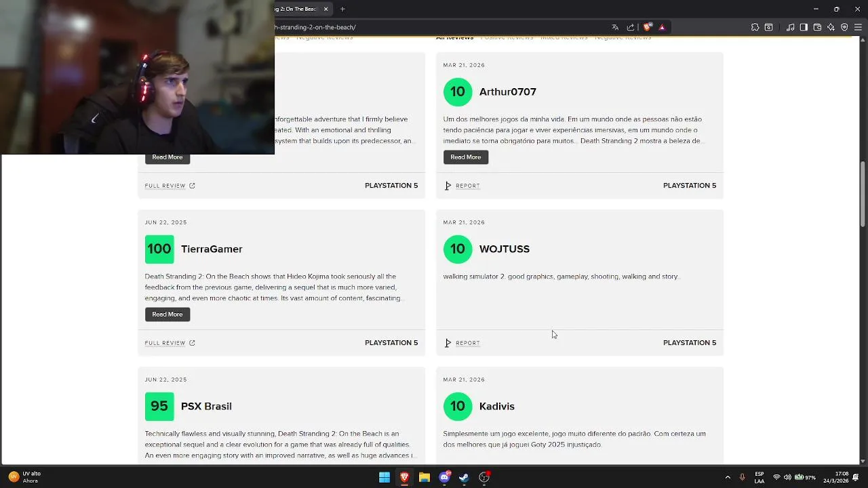Open user profile WOJTUSS
This screenshot has width=868, height=488.
click(x=505, y=249)
